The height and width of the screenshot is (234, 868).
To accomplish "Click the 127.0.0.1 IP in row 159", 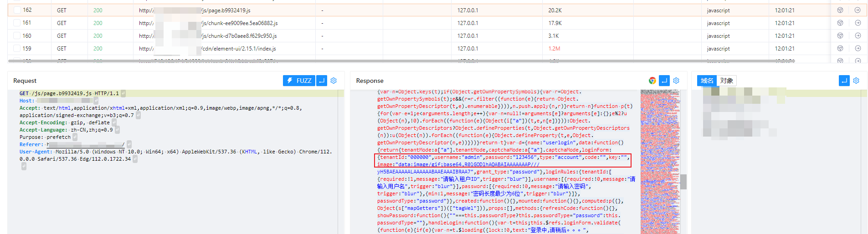I will coord(468,48).
